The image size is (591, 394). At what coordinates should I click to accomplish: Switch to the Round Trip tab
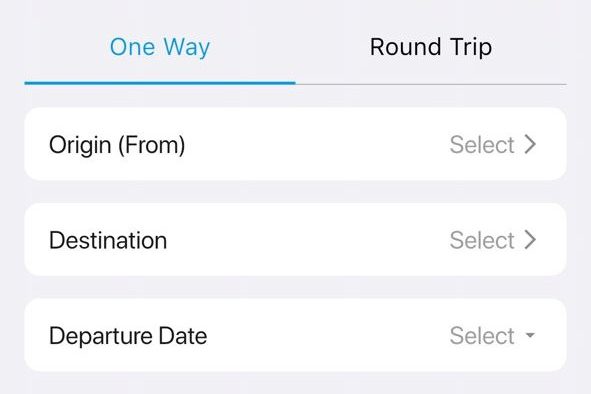click(x=431, y=48)
